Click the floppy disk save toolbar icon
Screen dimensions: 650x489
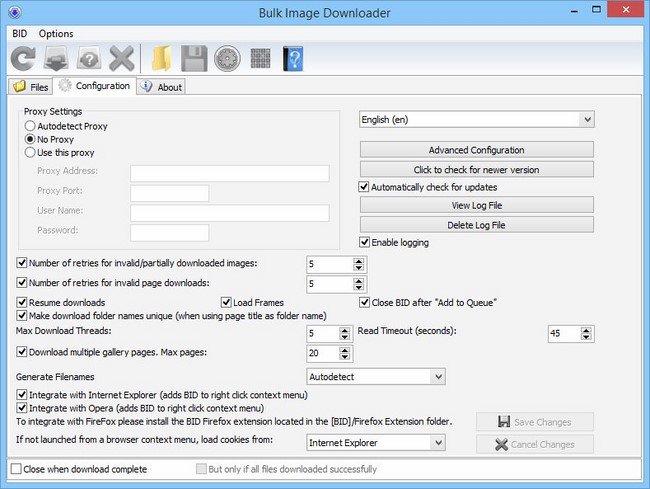click(x=194, y=58)
